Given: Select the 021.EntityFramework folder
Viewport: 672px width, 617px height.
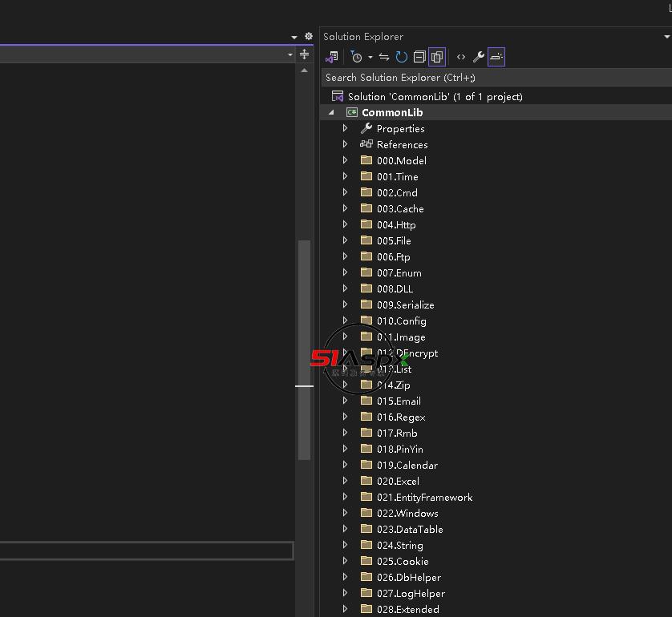Looking at the screenshot, I should [x=424, y=497].
